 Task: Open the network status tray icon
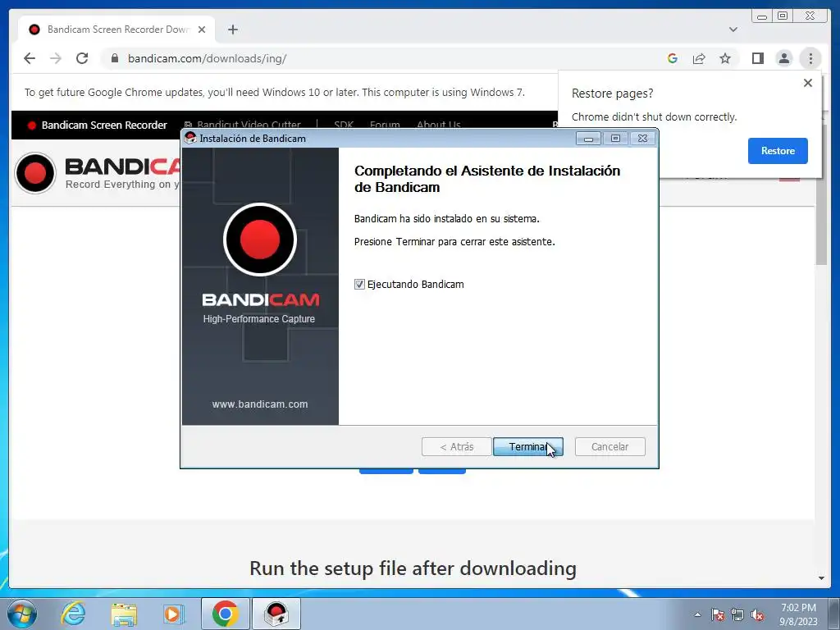click(x=737, y=614)
